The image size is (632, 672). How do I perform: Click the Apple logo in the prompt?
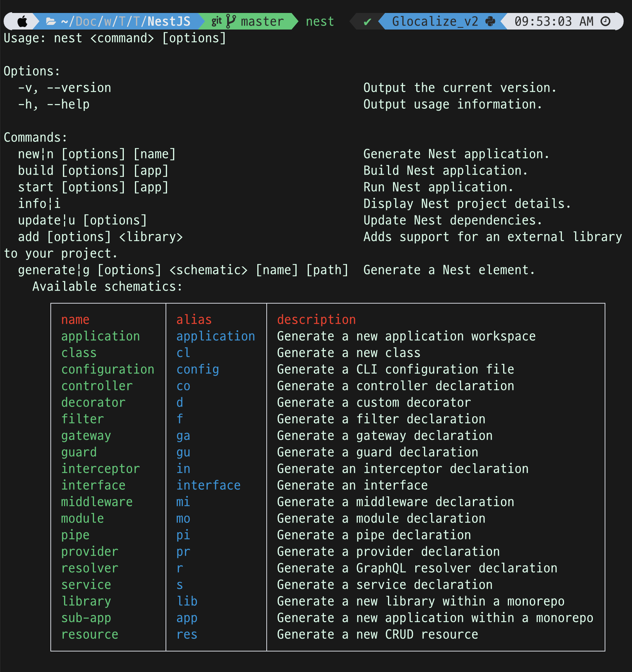(22, 22)
